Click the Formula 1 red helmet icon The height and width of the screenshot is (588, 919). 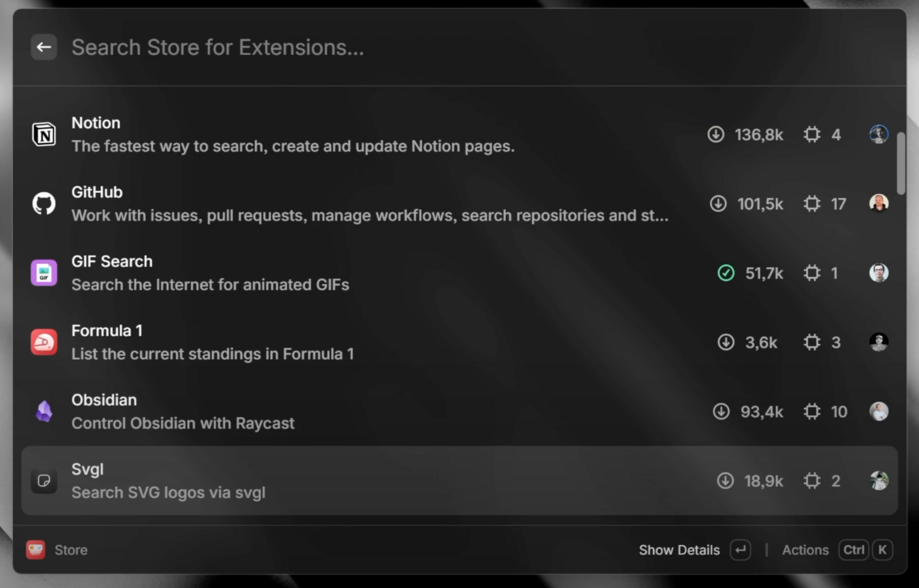pos(44,342)
